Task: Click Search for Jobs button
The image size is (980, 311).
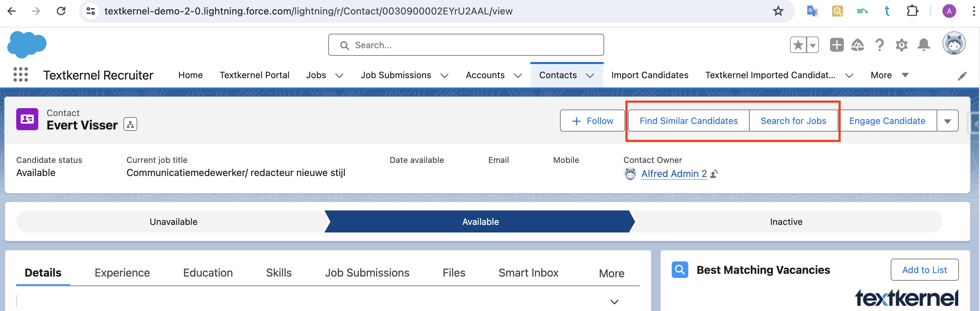Action: pyautogui.click(x=793, y=121)
